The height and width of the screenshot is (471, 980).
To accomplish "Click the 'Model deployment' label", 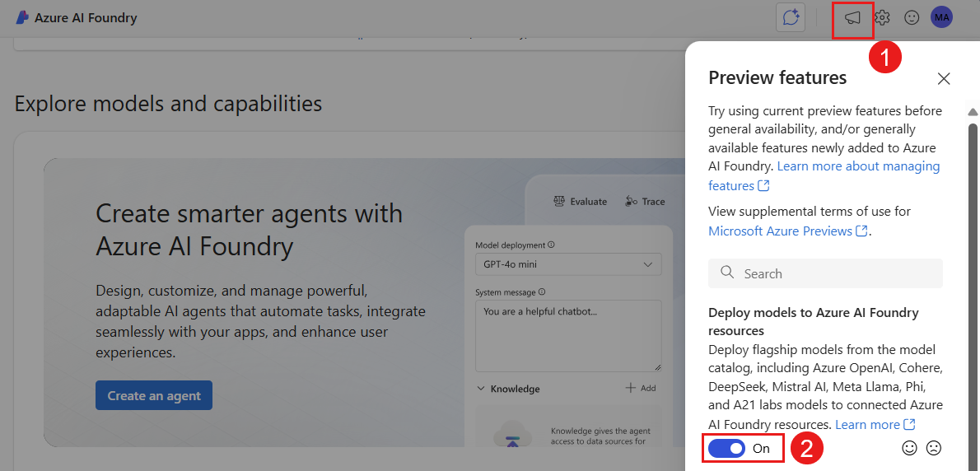I will click(x=510, y=245).
